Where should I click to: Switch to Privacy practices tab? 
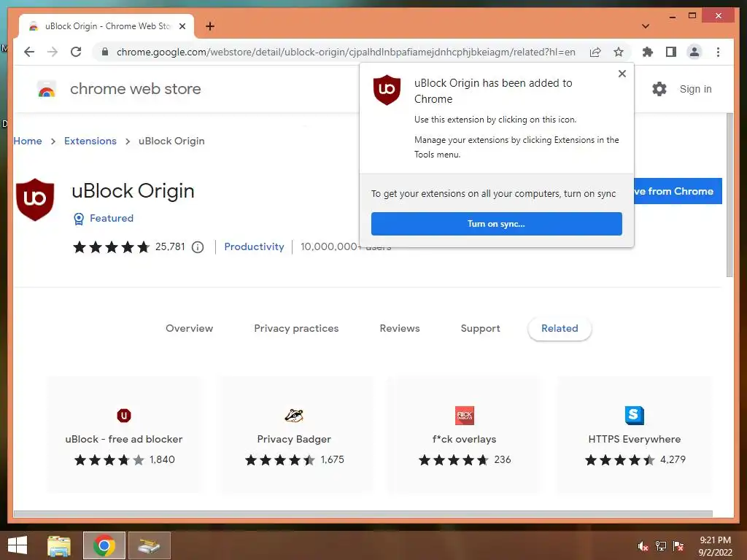coord(296,328)
